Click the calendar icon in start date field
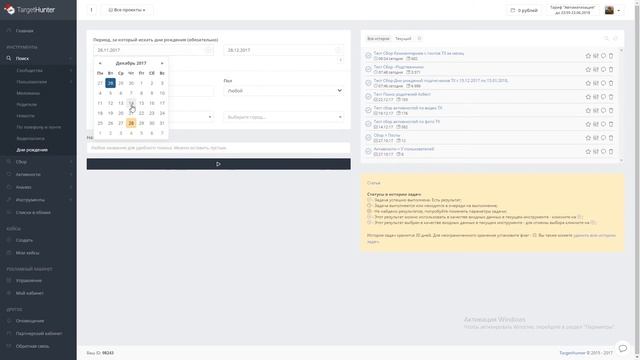The width and height of the screenshot is (640, 360). click(209, 50)
